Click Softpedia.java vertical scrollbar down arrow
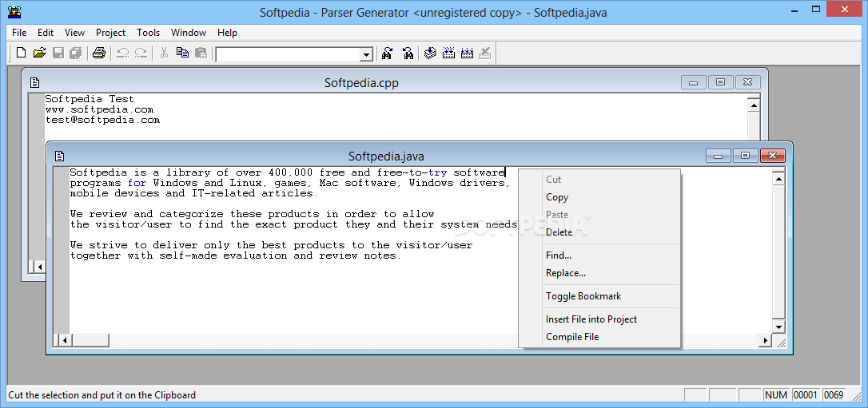Viewport: 868px width, 408px height. pyautogui.click(x=778, y=327)
